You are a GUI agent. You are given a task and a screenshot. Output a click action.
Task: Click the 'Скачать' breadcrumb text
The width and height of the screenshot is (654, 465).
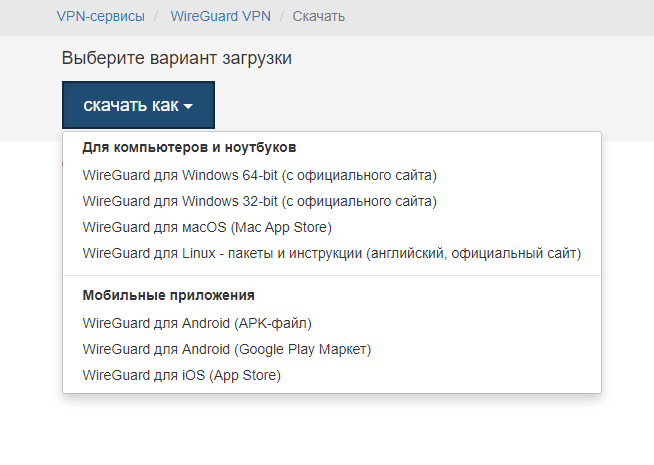pyautogui.click(x=318, y=16)
